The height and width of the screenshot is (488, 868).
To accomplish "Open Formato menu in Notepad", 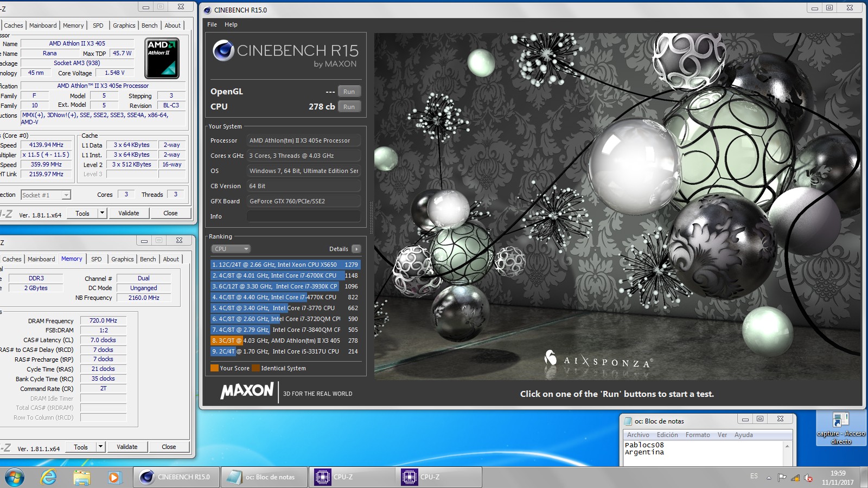I will pyautogui.click(x=698, y=435).
